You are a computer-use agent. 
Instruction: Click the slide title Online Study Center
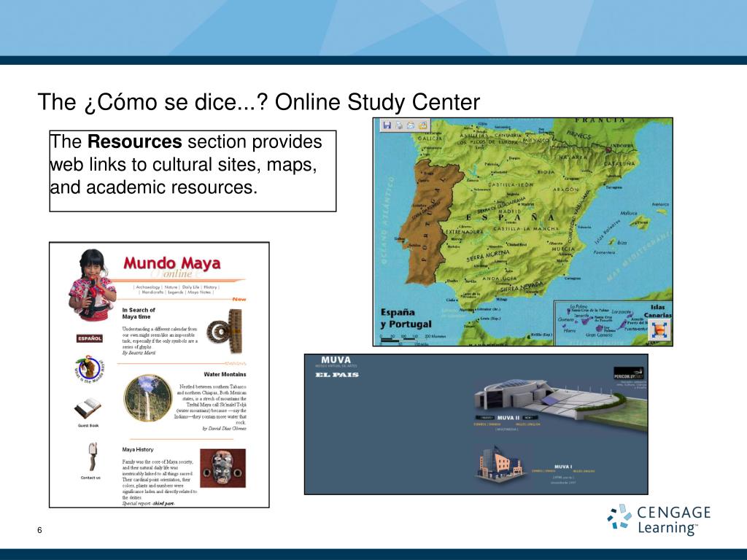tap(259, 102)
